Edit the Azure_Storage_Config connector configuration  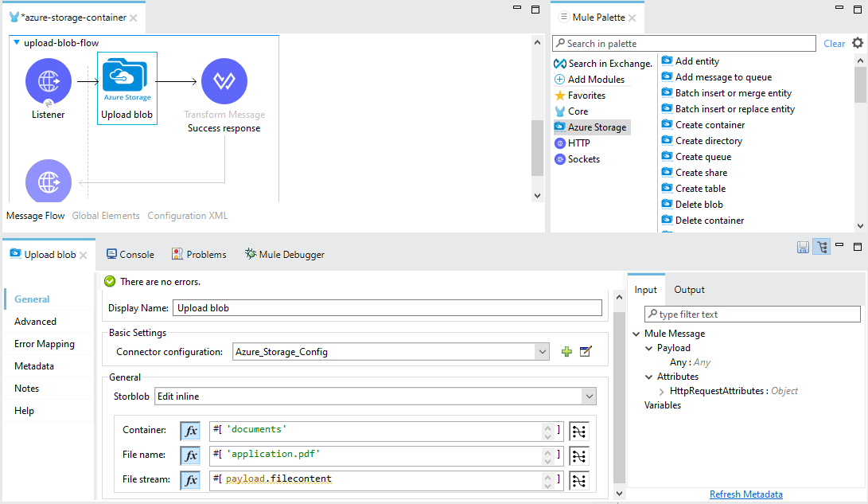[x=586, y=351]
